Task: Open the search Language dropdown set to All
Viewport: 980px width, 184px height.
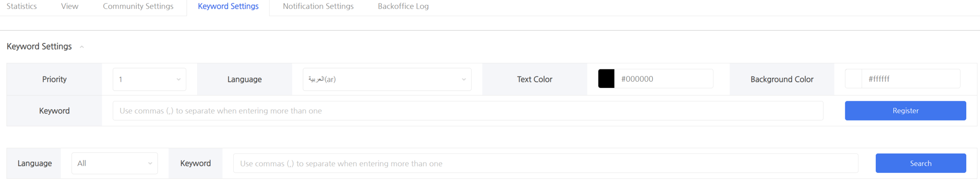Action: click(x=114, y=164)
